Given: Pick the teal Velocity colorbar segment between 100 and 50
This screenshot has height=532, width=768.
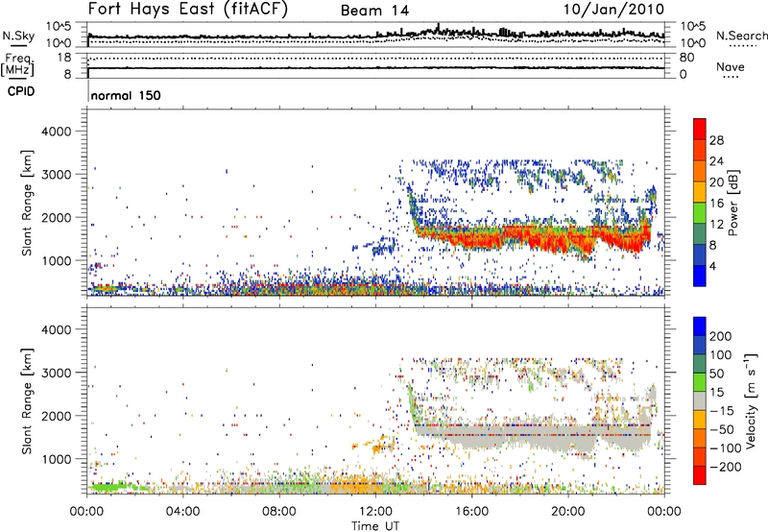Looking at the screenshot, I should [x=700, y=364].
